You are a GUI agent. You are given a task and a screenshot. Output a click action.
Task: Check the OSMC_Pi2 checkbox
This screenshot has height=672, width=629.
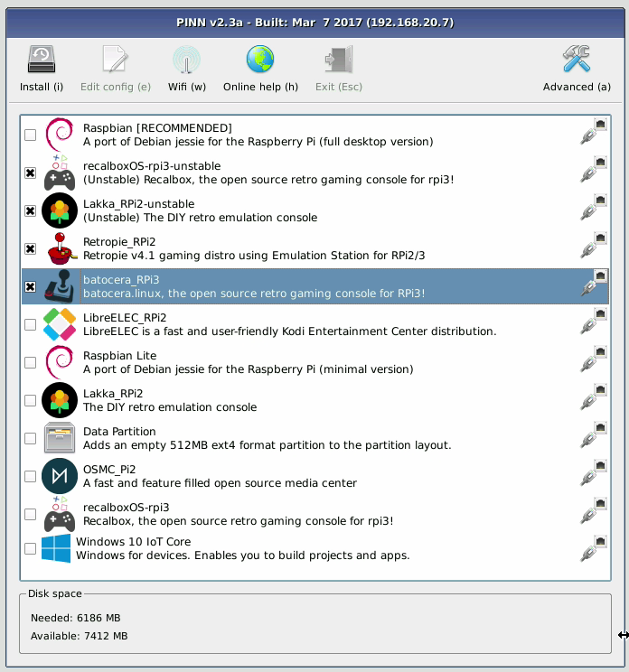click(x=30, y=476)
